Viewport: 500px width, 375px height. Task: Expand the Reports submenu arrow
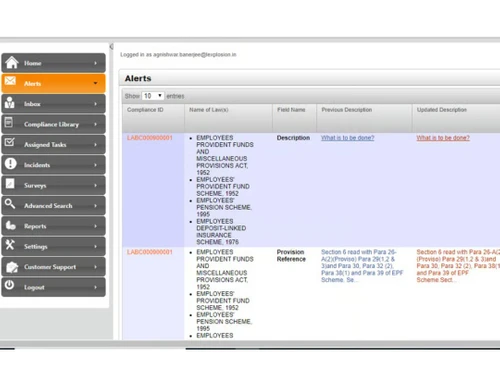[x=95, y=226]
